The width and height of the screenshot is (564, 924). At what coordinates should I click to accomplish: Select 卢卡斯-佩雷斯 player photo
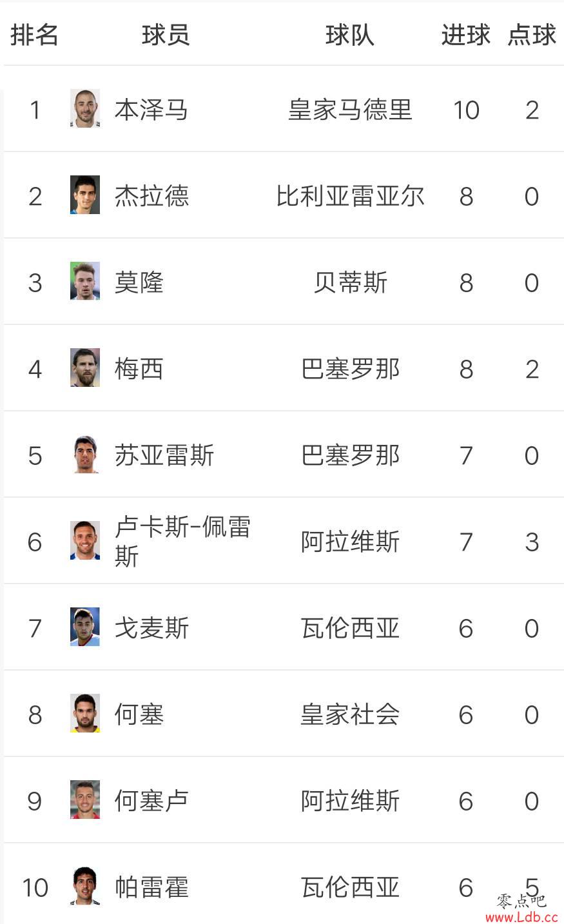pyautogui.click(x=85, y=540)
